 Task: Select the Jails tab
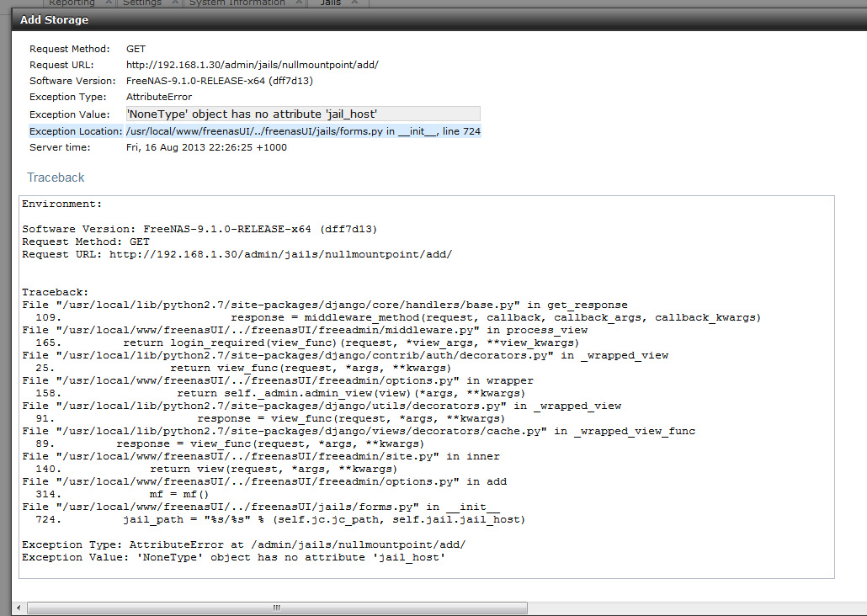331,3
